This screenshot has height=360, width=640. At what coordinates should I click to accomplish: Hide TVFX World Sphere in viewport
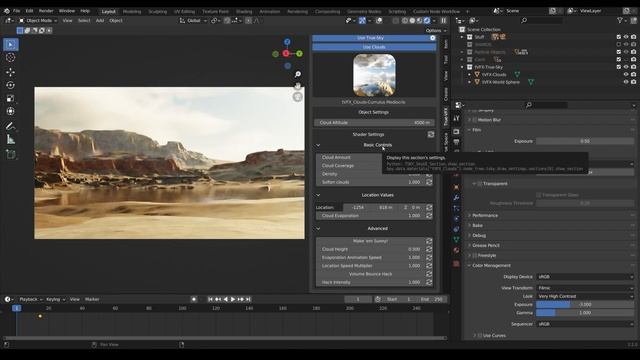626,82
